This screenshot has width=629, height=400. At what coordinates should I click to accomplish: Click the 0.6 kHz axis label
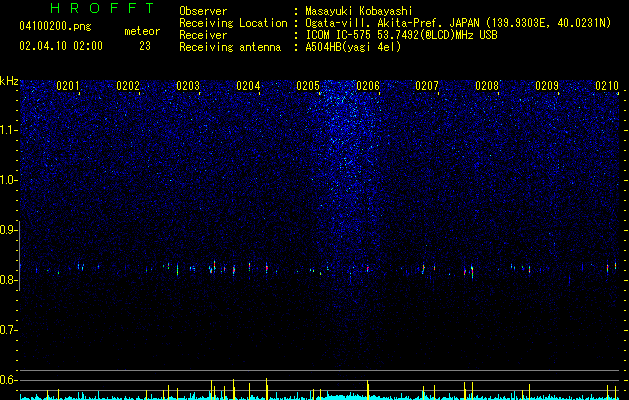[8, 380]
